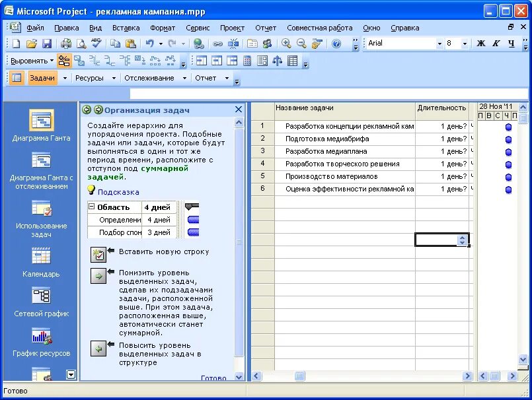The width and height of the screenshot is (532, 400).
Task: Paste from clipboard icon
Action: coord(131,44)
